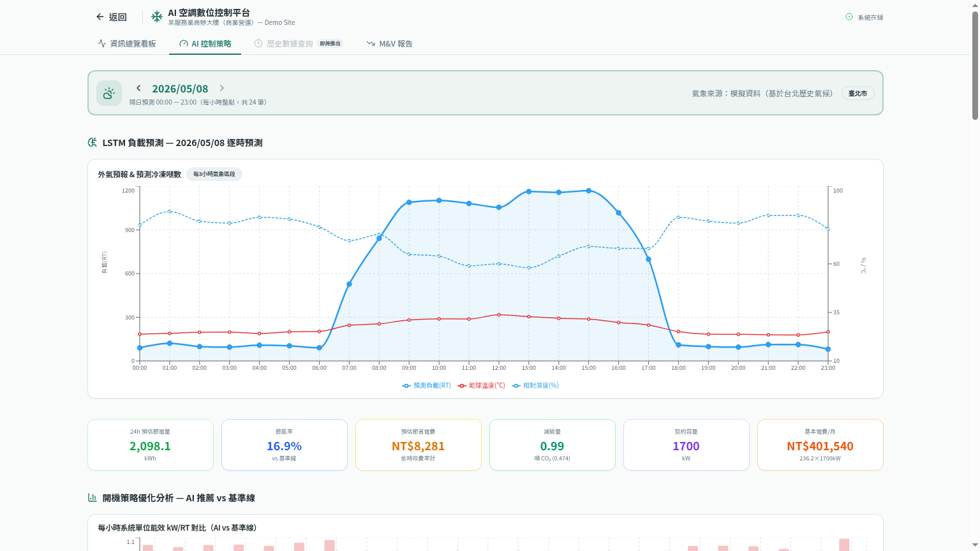This screenshot has width=980, height=551.
Task: Click the 2,098.1 kWh savings card
Action: pos(151,445)
